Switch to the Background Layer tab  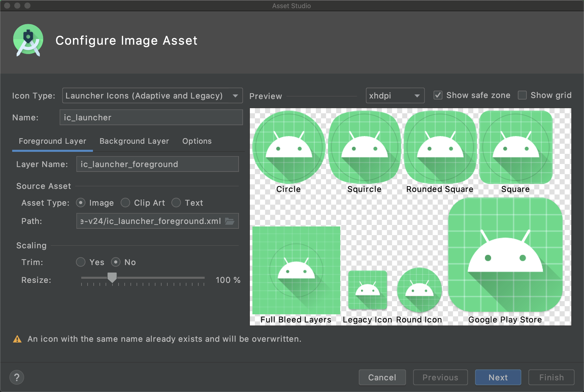tap(134, 141)
